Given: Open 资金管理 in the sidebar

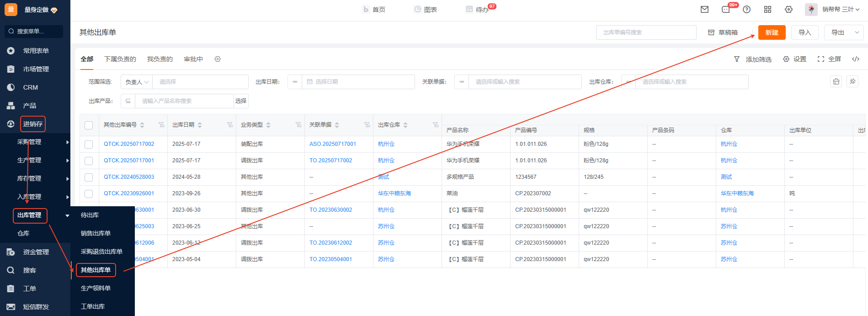Looking at the screenshot, I should [x=35, y=252].
